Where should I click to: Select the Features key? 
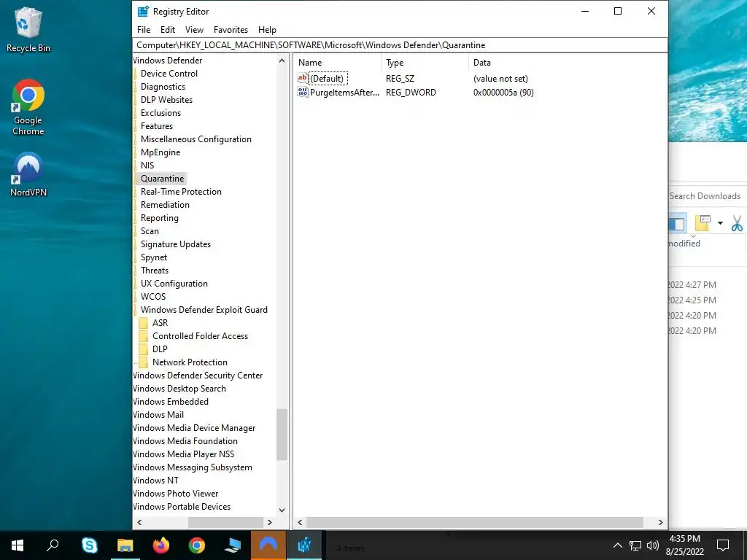[x=157, y=125]
